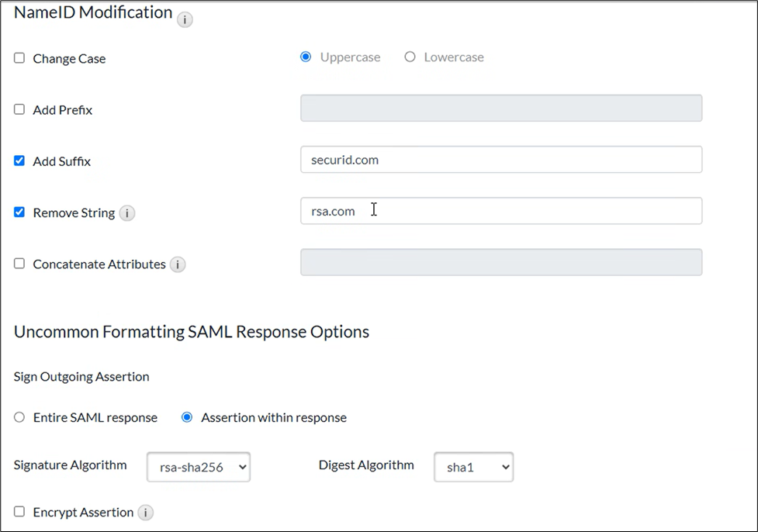Click the Add Suffix field containing securid.com
The width and height of the screenshot is (758, 532).
[501, 160]
